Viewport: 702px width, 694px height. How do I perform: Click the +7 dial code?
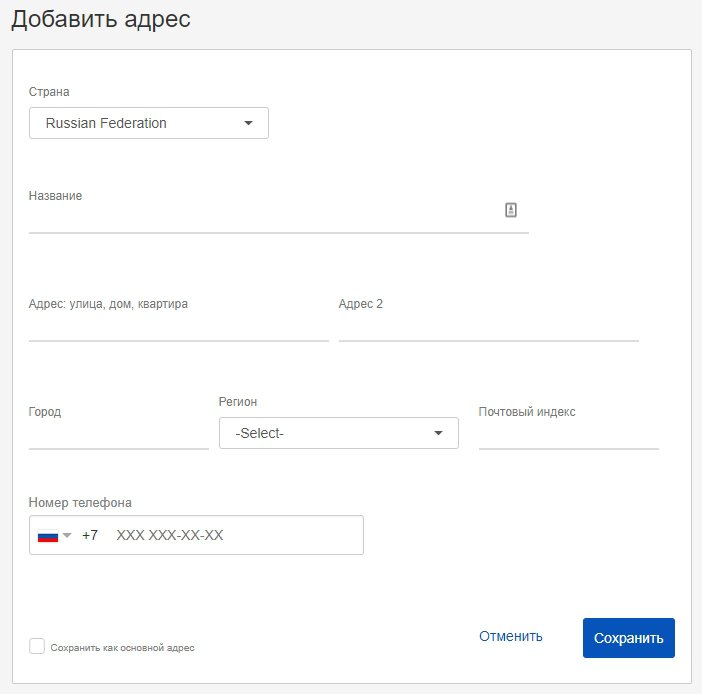[x=90, y=535]
